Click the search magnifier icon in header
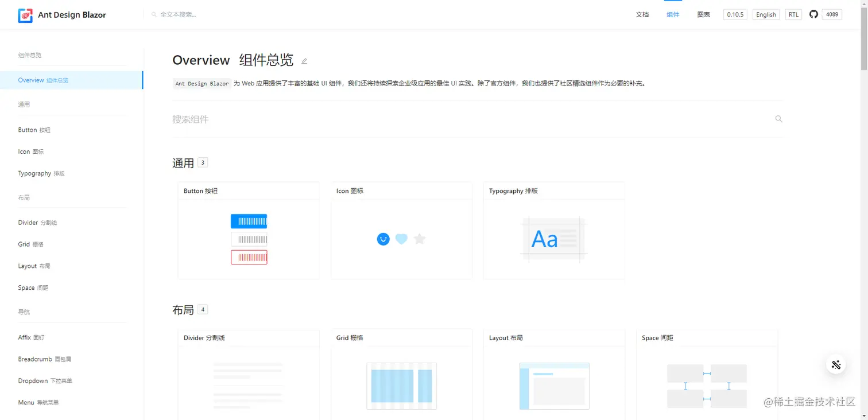The width and height of the screenshot is (868, 420). coord(154,14)
